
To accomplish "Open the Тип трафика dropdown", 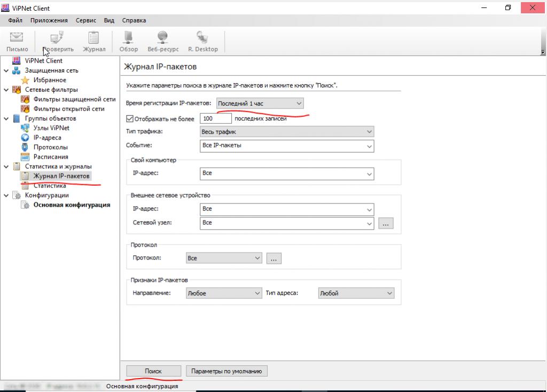I will (287, 131).
